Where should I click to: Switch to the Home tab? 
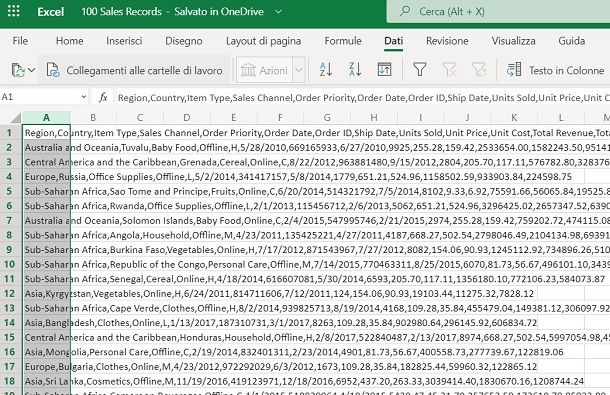[70, 41]
